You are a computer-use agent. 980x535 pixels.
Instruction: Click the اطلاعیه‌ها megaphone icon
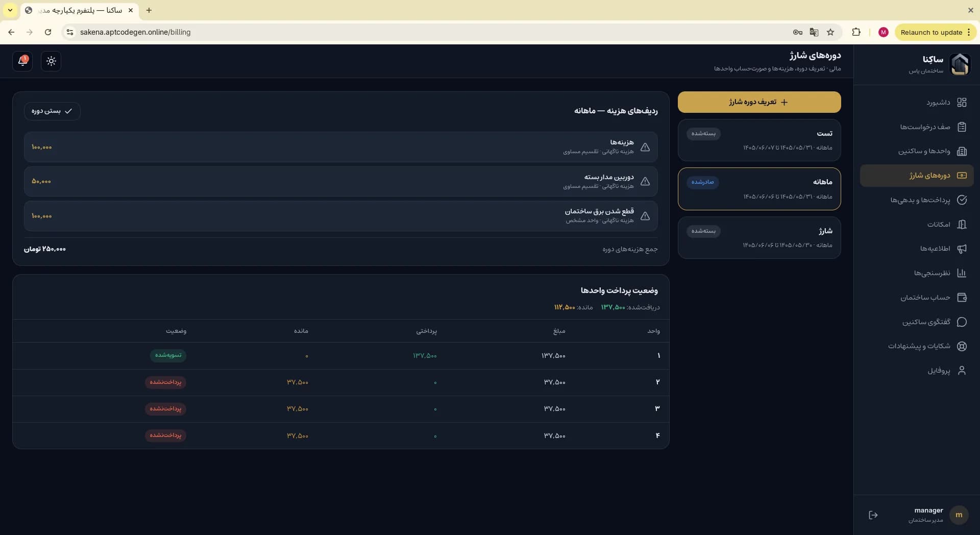coord(962,249)
